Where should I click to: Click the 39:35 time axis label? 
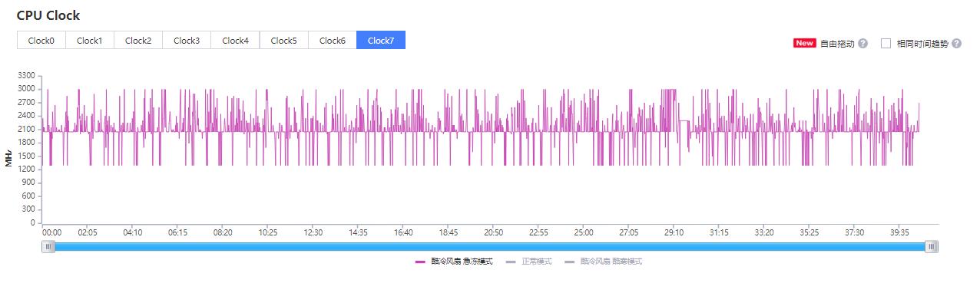pyautogui.click(x=899, y=232)
